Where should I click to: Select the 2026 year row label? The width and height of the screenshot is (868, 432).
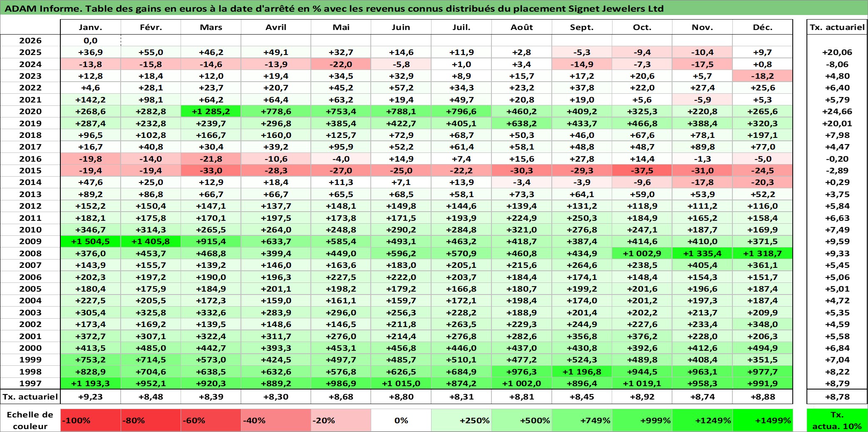pos(30,40)
